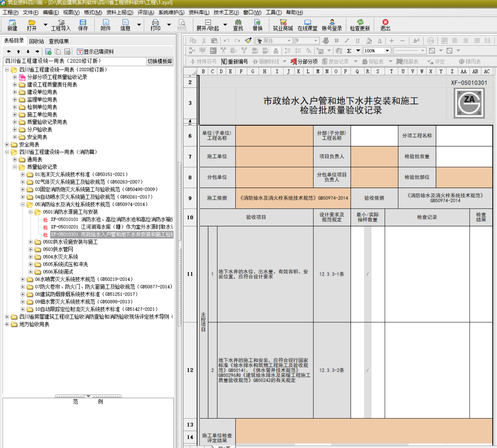
Task: Expand the 0502供水设施安装与施工 folder
Action: 30,242
